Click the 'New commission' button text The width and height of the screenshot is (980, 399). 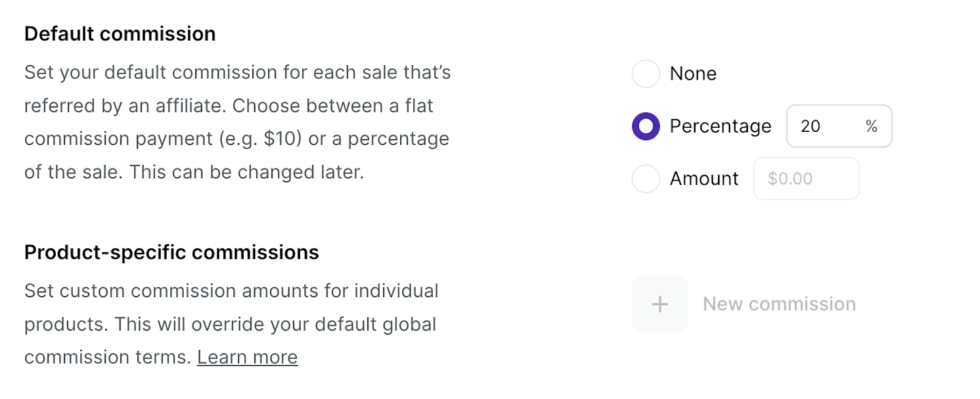tap(779, 304)
